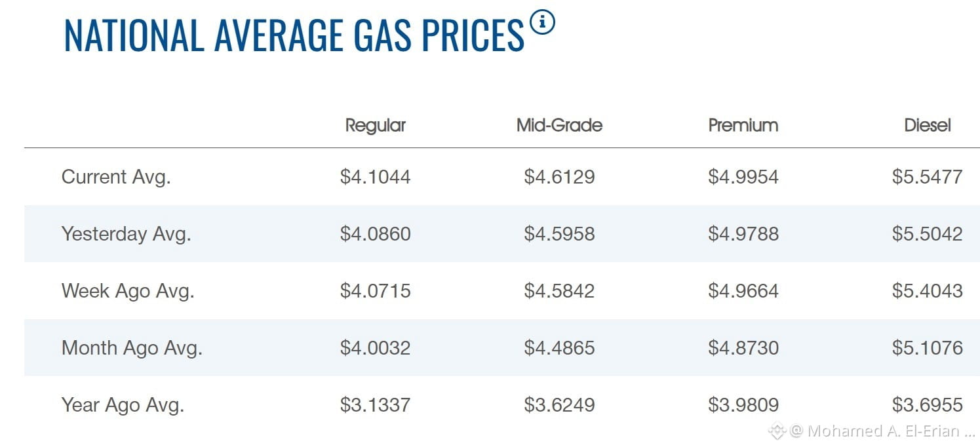This screenshot has width=980, height=447.
Task: Select current regular price $4.1044
Action: 376,177
